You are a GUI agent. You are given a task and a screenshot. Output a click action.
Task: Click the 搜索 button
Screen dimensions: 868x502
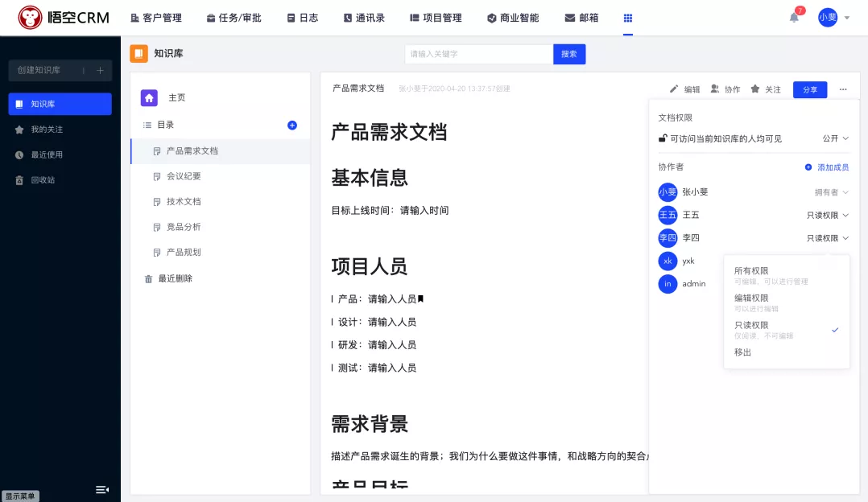pos(569,54)
